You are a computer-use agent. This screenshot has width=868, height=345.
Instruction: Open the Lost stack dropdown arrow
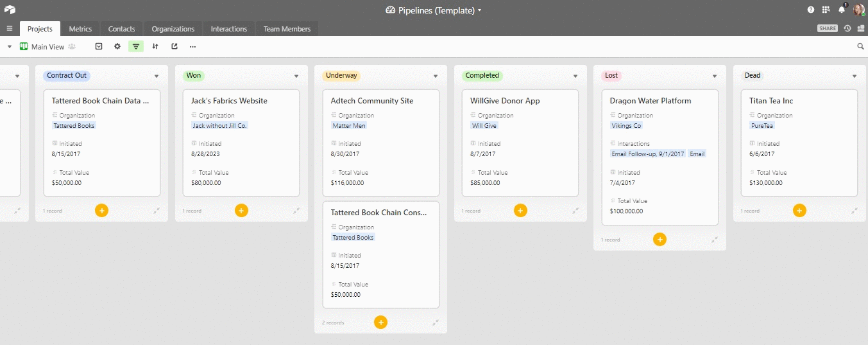715,76
